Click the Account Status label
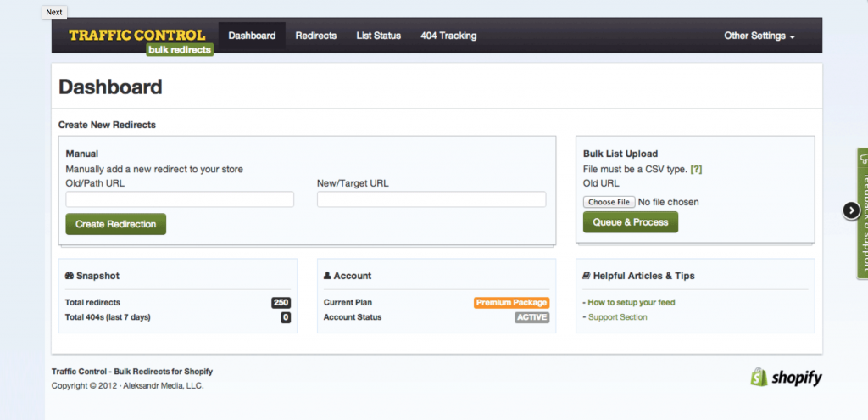This screenshot has width=868, height=420. point(353,317)
